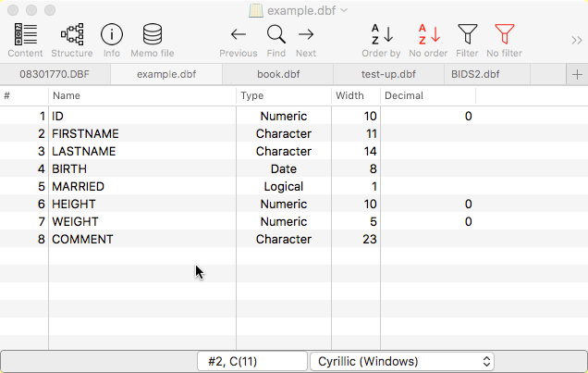Image resolution: width=588 pixels, height=373 pixels.
Task: Open the Info panel icon
Action: click(112, 35)
